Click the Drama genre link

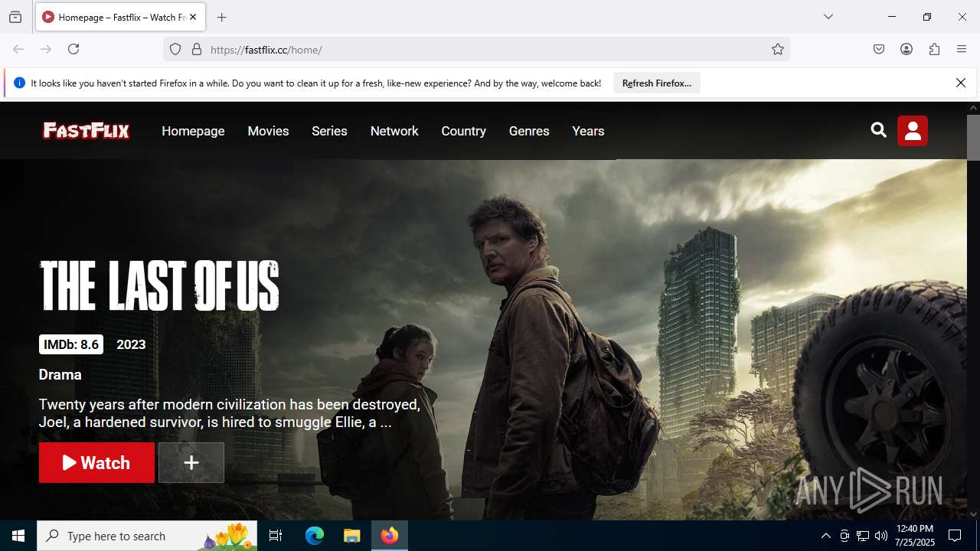click(x=60, y=374)
